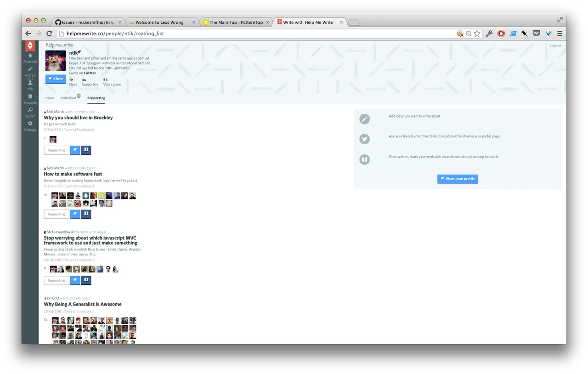Click the Share your profile button
Screen dimensions: 588x374
coord(458,178)
